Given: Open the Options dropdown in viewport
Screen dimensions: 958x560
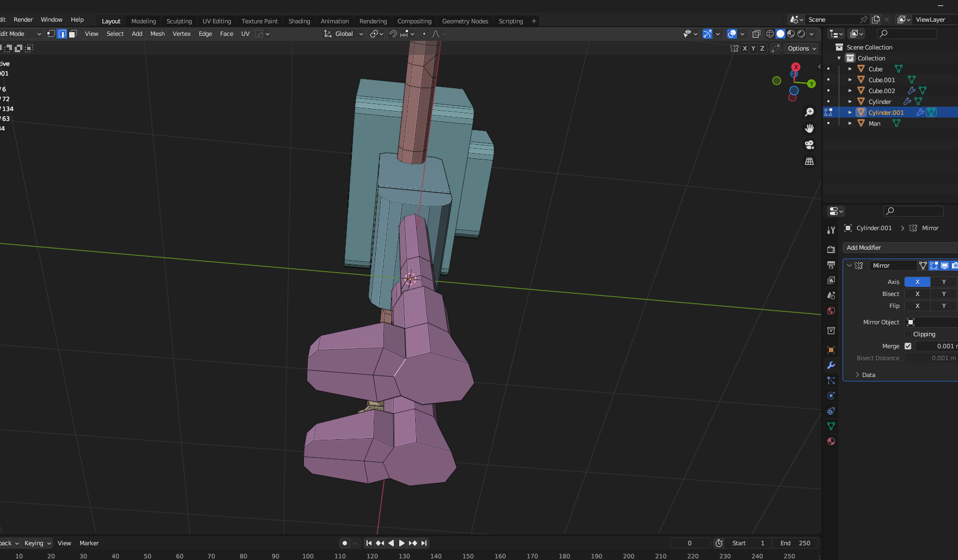Looking at the screenshot, I should coord(802,48).
